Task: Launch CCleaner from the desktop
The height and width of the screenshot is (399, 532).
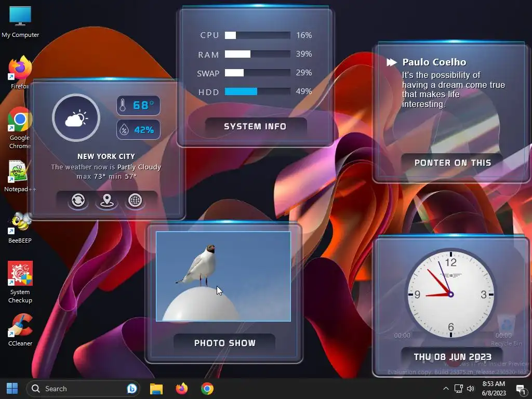Action: click(20, 330)
